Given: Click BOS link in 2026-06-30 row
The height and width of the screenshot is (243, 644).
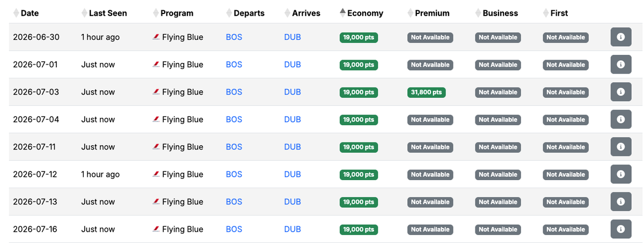Looking at the screenshot, I should coord(234,37).
